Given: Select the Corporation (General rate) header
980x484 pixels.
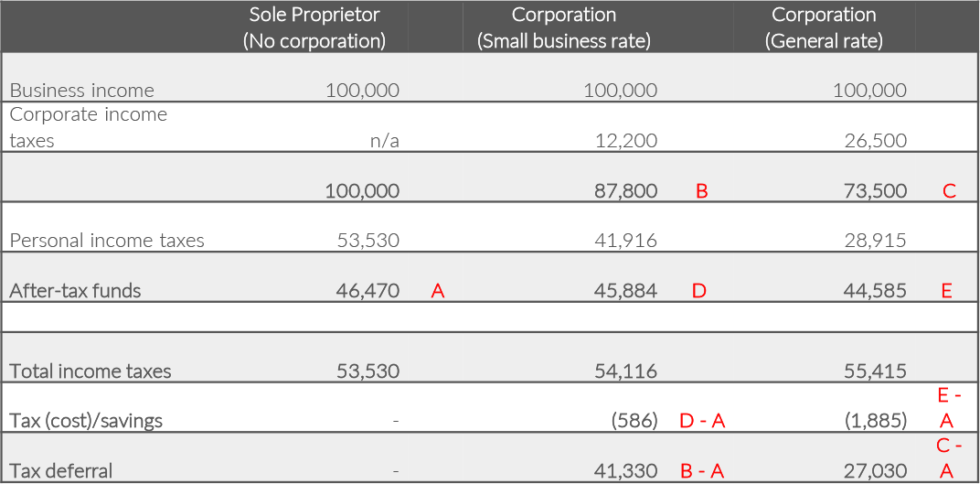Looking at the screenshot, I should pyautogui.click(x=824, y=27).
